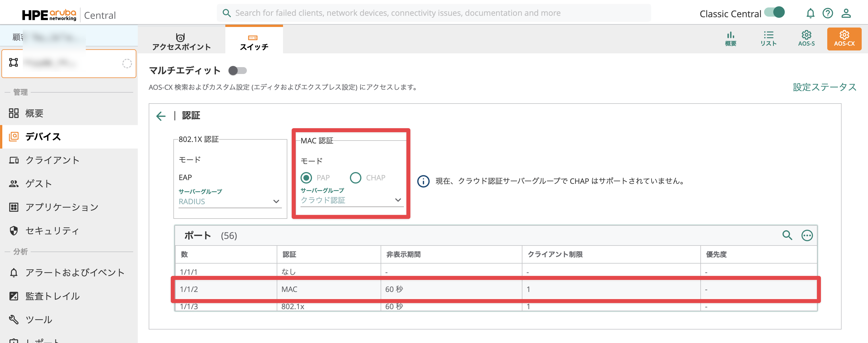868x343 pixels.
Task: Expand the RADIUS server group dropdown
Action: (x=230, y=202)
